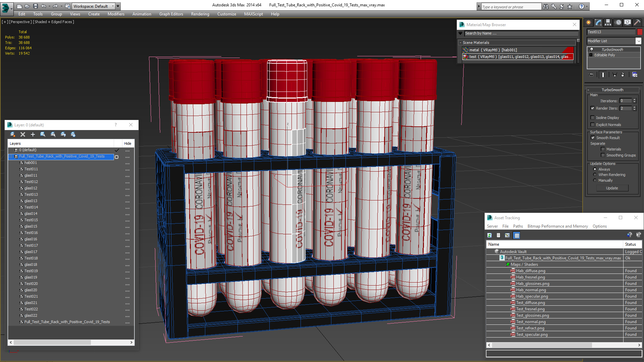
Task: Toggle the Render Iters checkbox
Action: coord(593,108)
